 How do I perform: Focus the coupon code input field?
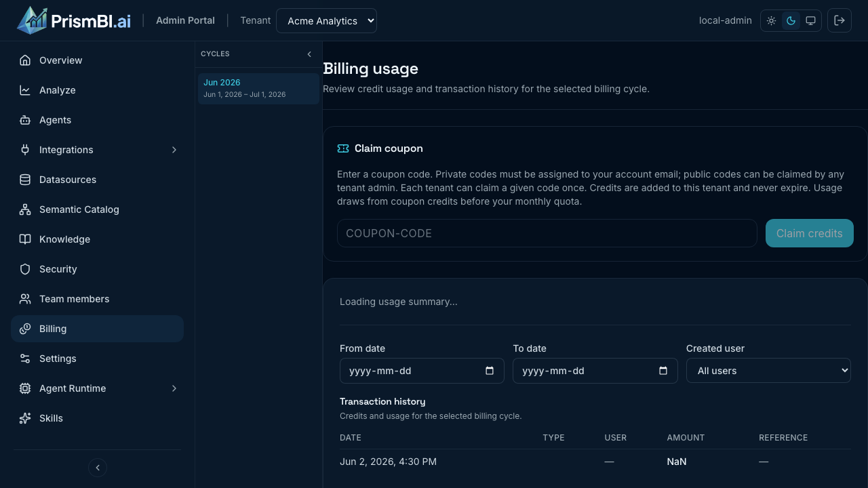click(x=547, y=233)
